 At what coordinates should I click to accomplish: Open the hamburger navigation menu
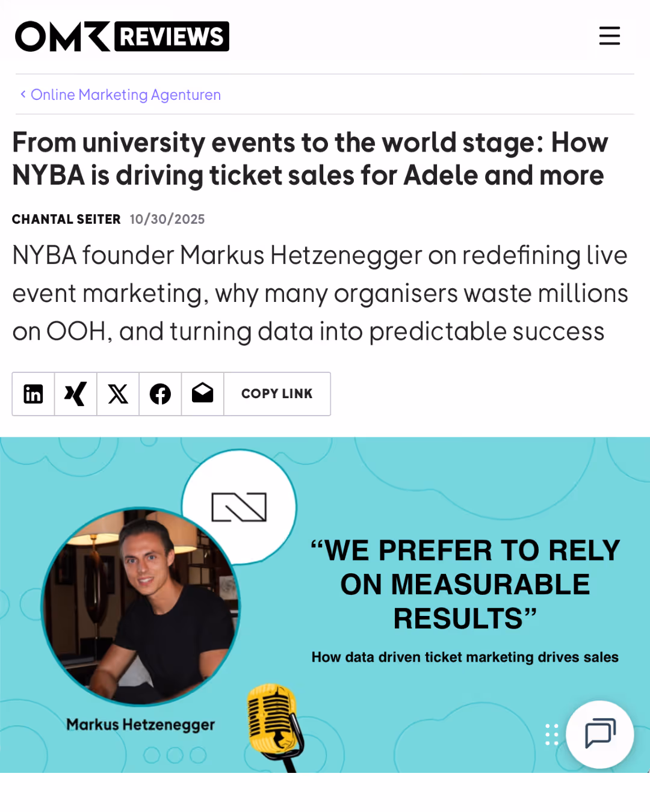point(609,35)
